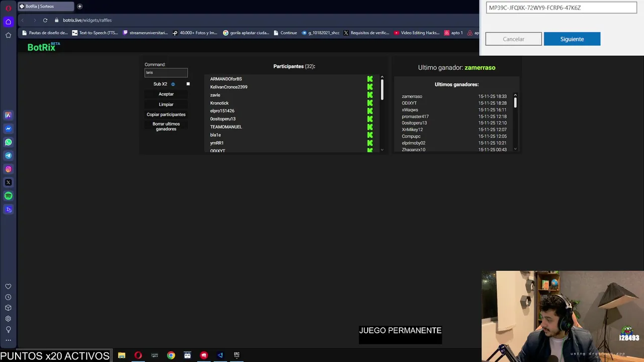Open the 'apto 1' bookmark
644x362 pixels.
click(x=453, y=33)
